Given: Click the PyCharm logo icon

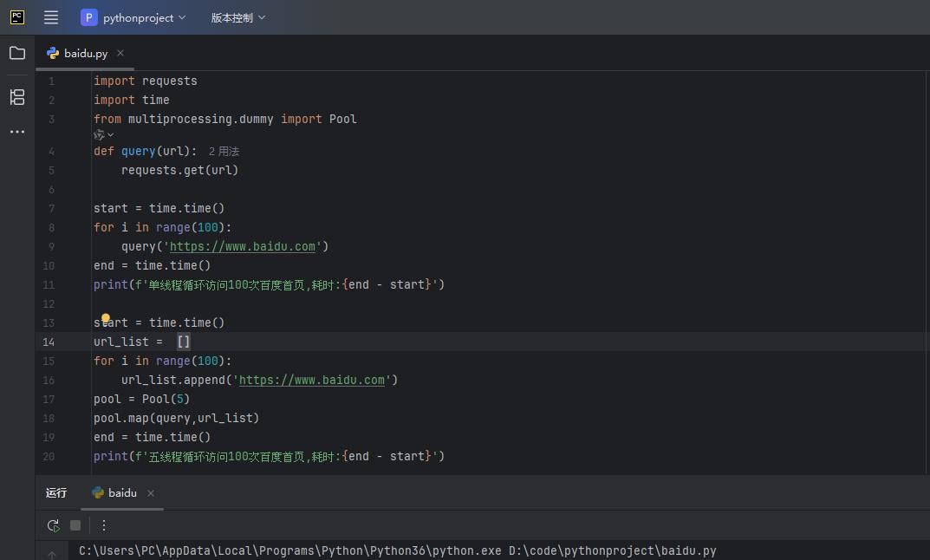Looking at the screenshot, I should pyautogui.click(x=17, y=17).
